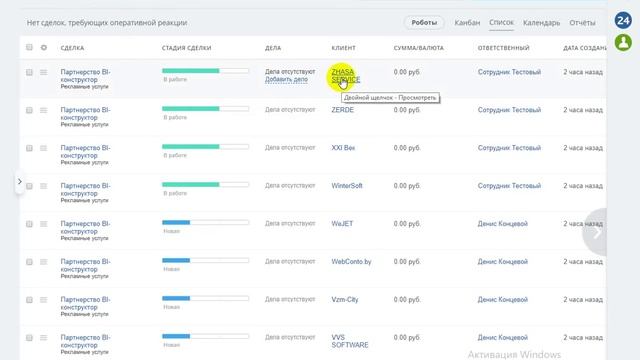Click the Роботы button

point(424,23)
